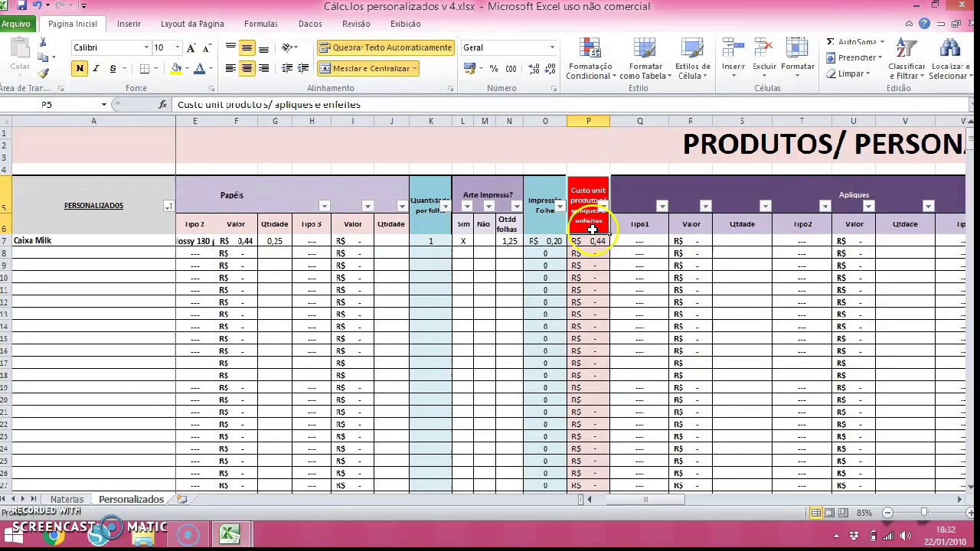980x551 pixels.
Task: Click the decrease decimal places icon
Action: pos(548,69)
